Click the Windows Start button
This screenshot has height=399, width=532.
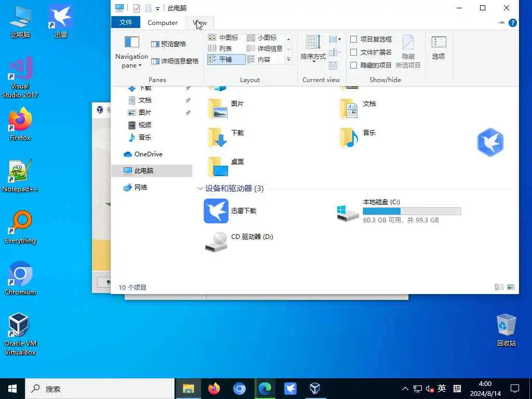click(12, 389)
